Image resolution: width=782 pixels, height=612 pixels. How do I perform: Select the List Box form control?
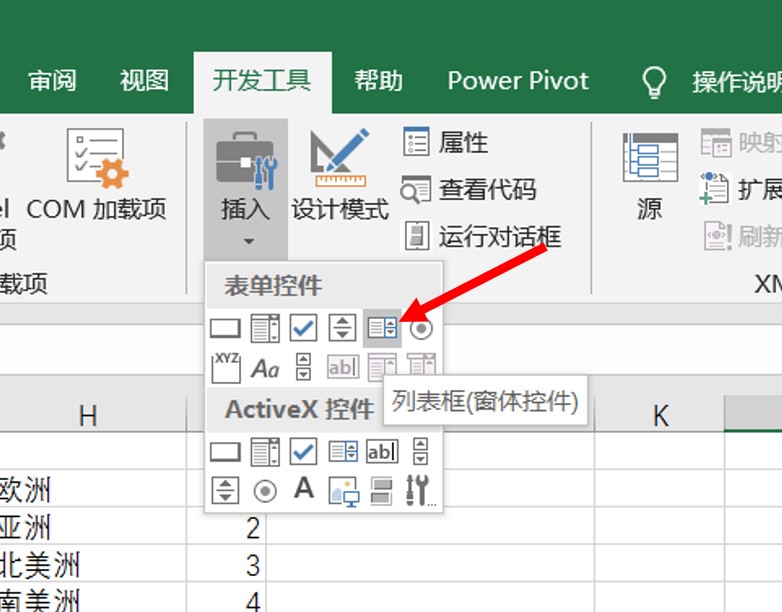[382, 328]
